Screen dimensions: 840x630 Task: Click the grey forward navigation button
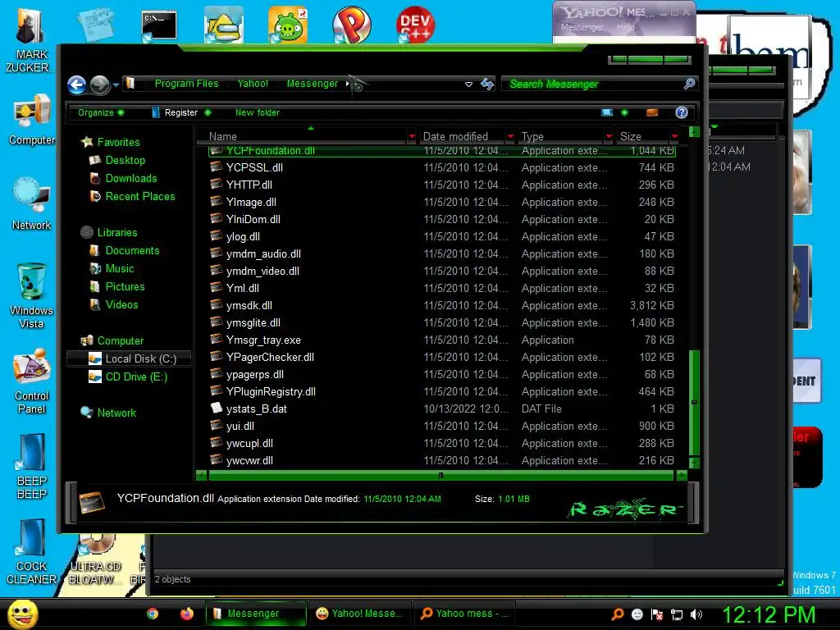(x=99, y=84)
